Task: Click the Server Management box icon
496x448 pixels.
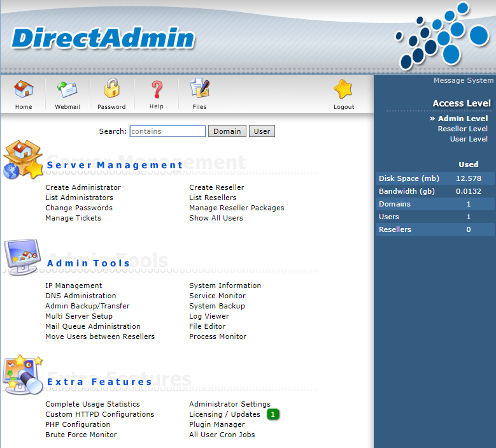Action: point(23,159)
